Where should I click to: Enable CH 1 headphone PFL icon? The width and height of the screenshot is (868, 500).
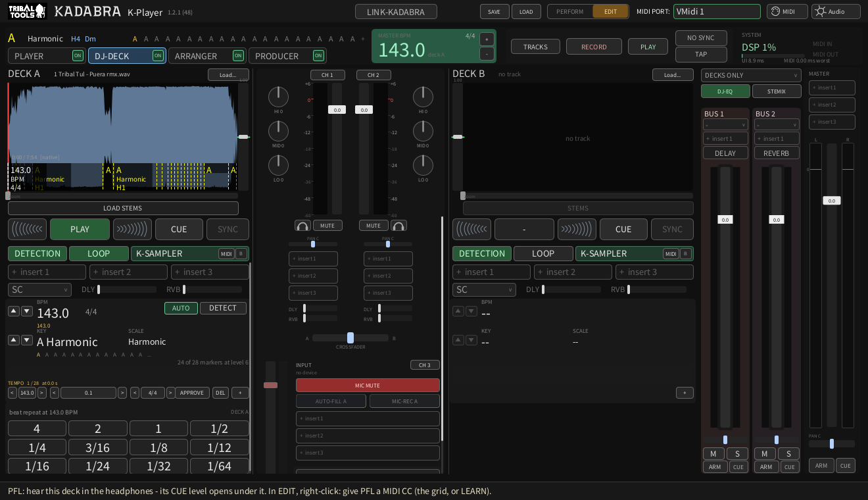[x=302, y=226]
